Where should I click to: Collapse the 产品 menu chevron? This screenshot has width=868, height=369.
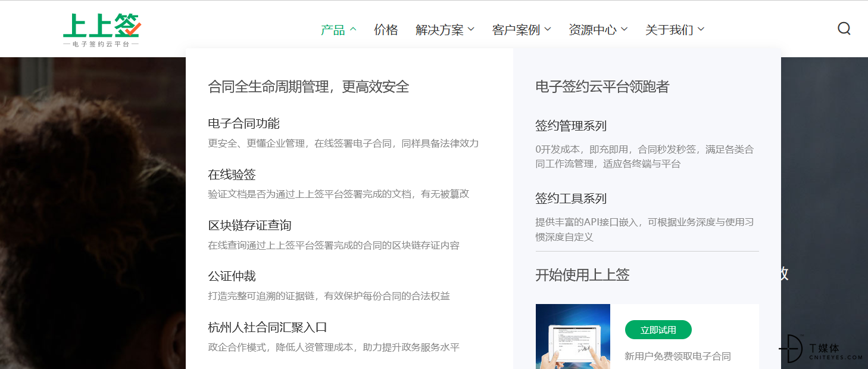coord(353,29)
